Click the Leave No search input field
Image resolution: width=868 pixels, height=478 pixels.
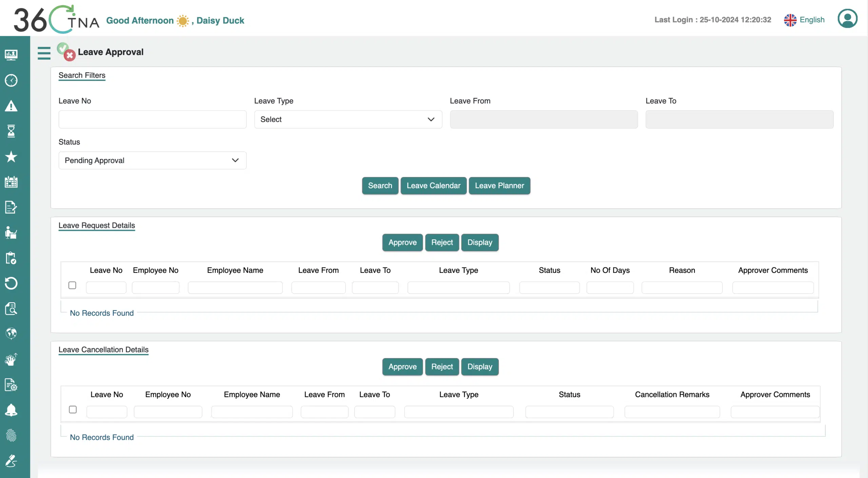(x=152, y=119)
